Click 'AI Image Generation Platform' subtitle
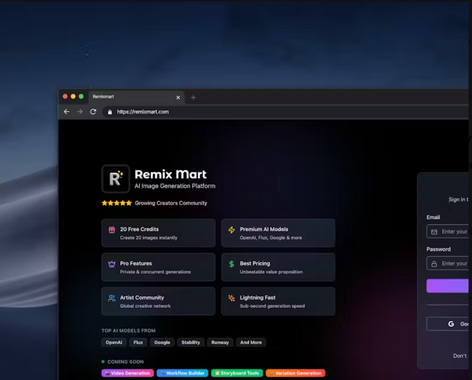This screenshot has height=380, width=472. tap(175, 186)
